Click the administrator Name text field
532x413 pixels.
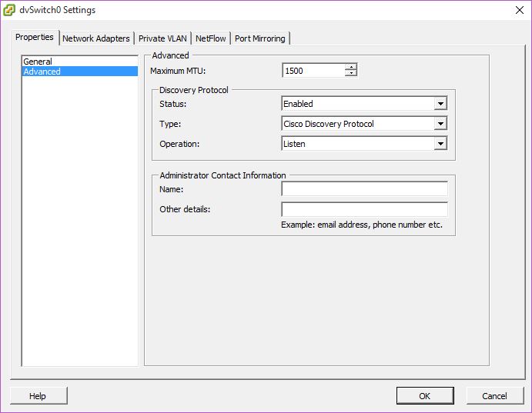(364, 189)
